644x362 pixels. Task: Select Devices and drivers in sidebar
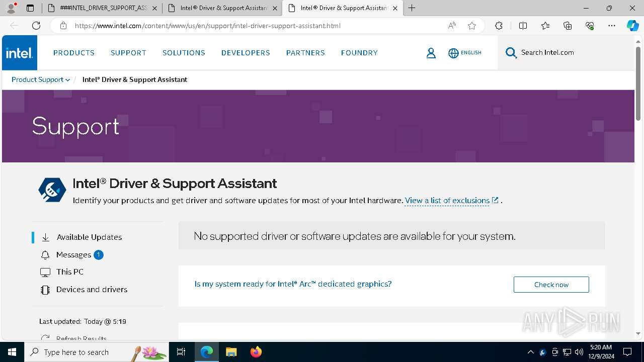[x=92, y=290]
